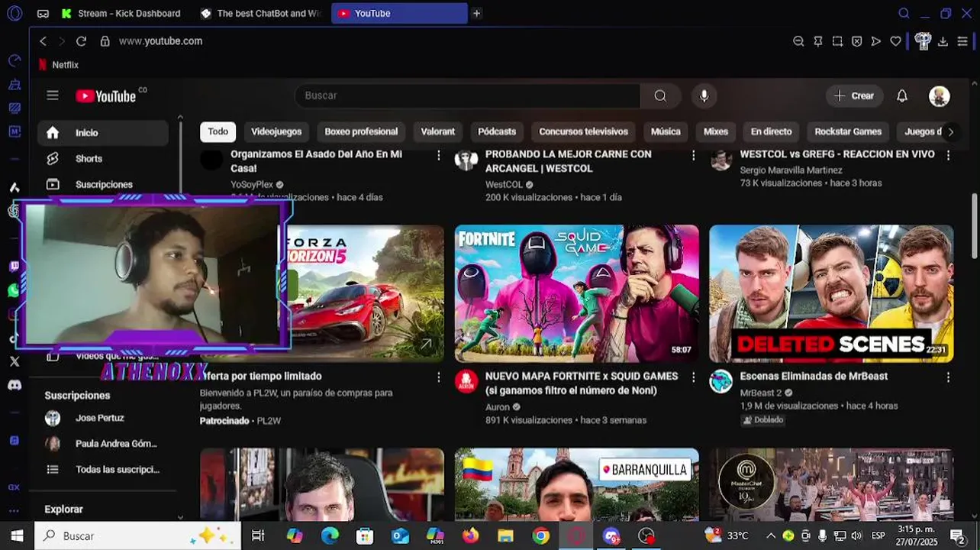
Task: Select the Rockstar Games chip
Action: click(x=848, y=131)
